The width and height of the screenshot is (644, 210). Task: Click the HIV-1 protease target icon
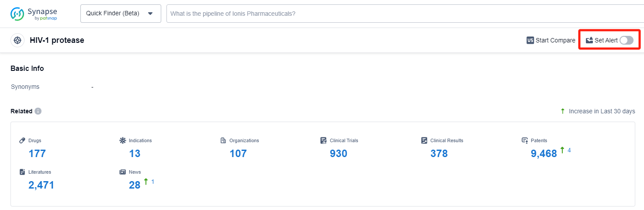click(x=17, y=40)
